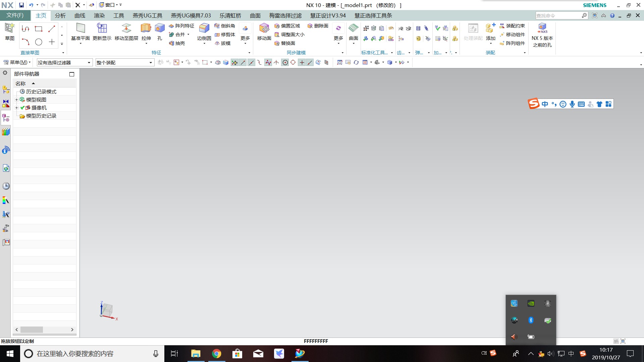644x362 pixels.
Task: Click the navigator horizontal scrollbar thumb
Action: tap(32, 329)
